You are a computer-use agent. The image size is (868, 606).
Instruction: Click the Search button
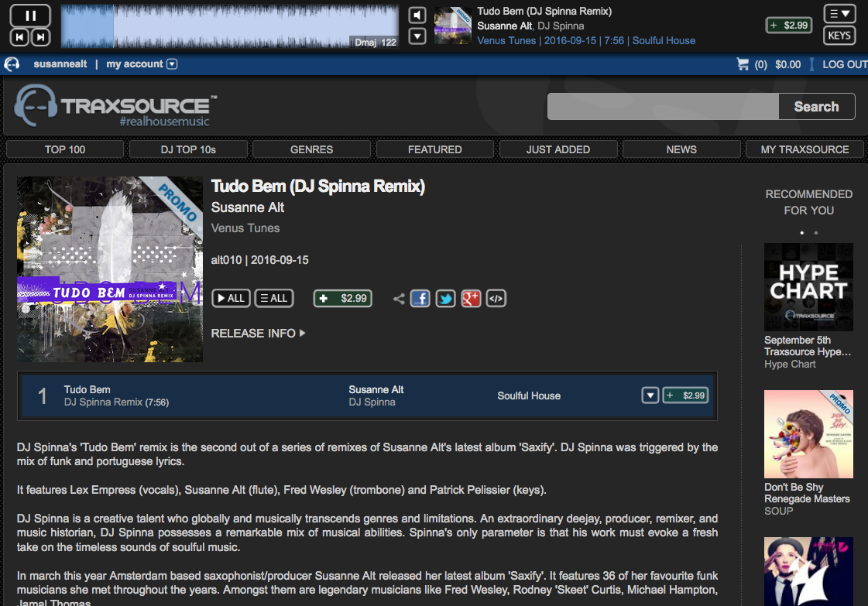pos(817,106)
